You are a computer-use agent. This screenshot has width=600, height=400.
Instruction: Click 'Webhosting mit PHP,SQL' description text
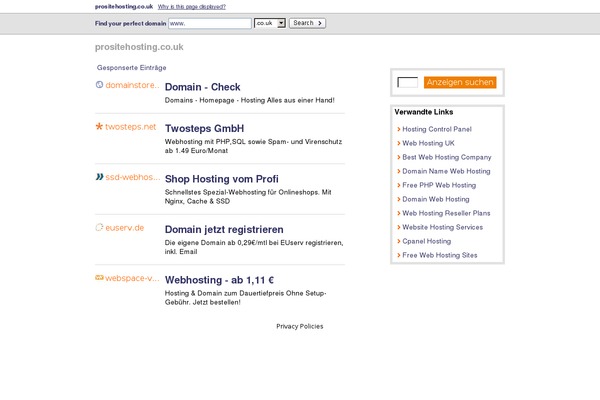coord(253,146)
